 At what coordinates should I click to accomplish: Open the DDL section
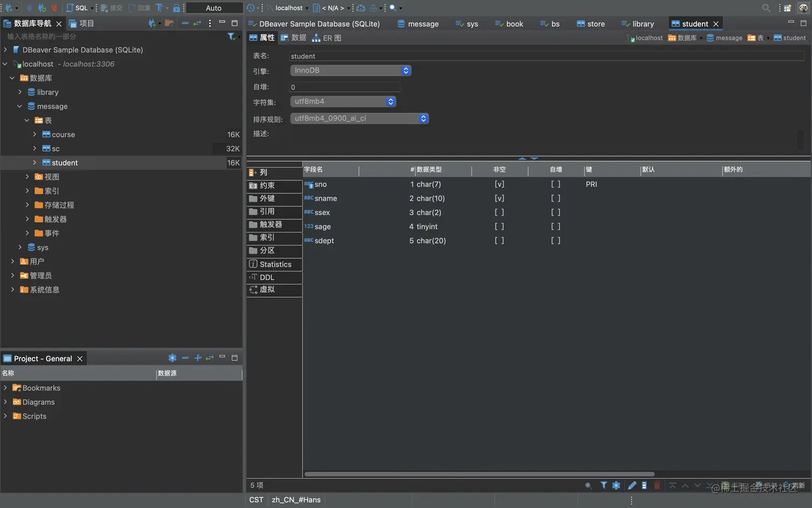pyautogui.click(x=274, y=277)
